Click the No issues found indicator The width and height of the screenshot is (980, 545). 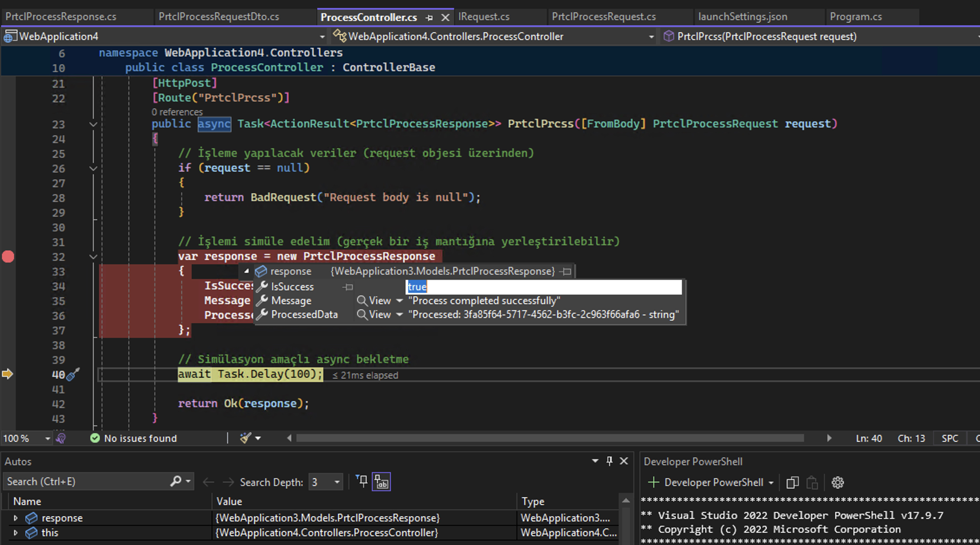point(133,438)
